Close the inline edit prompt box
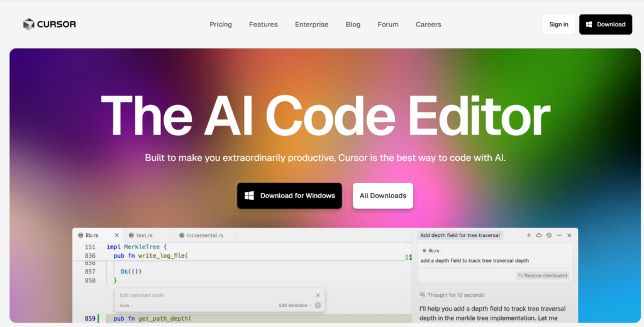 tap(318, 295)
